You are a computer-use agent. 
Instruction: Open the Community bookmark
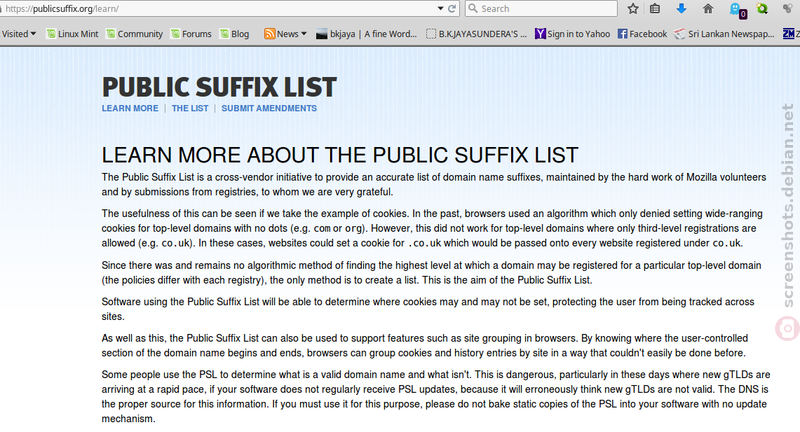click(135, 34)
